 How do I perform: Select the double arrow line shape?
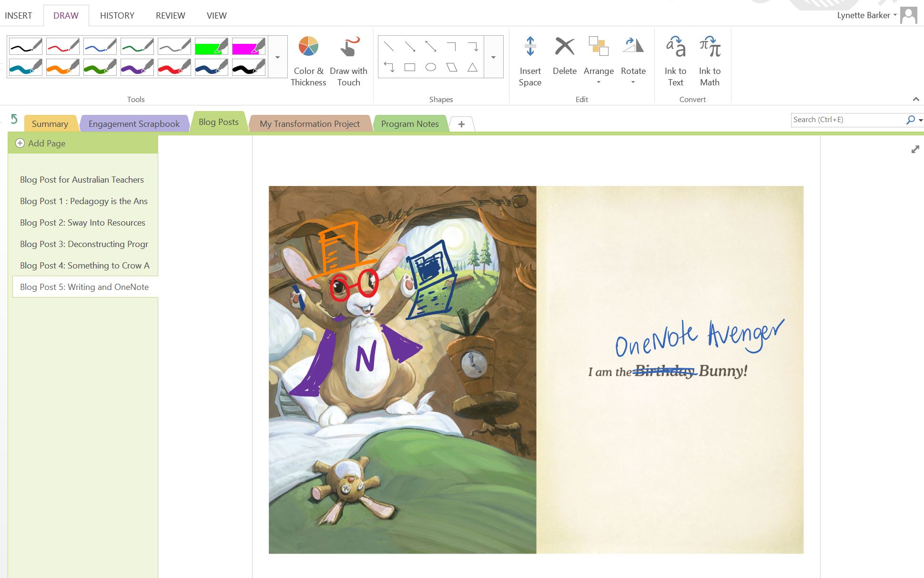pyautogui.click(x=431, y=46)
